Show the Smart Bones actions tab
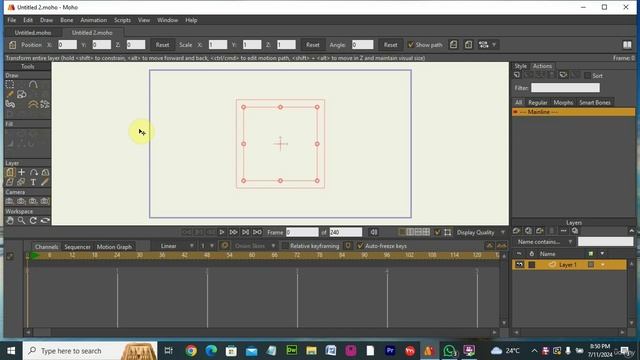The width and height of the screenshot is (640, 360). click(595, 102)
